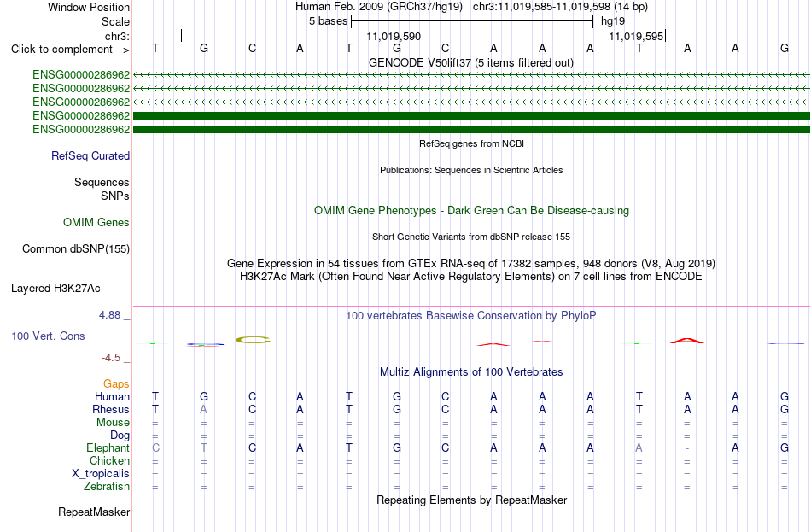This screenshot has width=811, height=532.
Task: Click the 11,019,595 coordinate on the ruler
Action: tap(636, 36)
